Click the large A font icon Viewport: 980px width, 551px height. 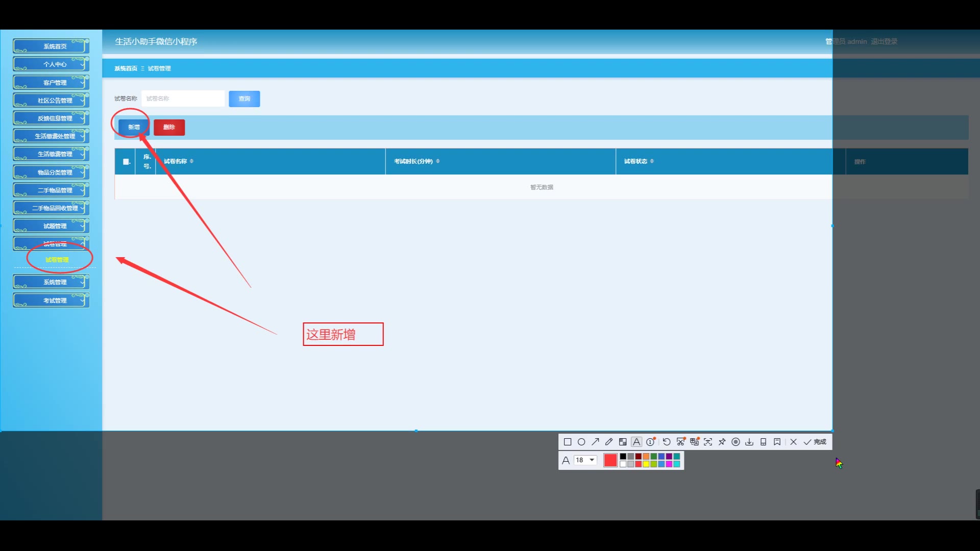pyautogui.click(x=566, y=460)
